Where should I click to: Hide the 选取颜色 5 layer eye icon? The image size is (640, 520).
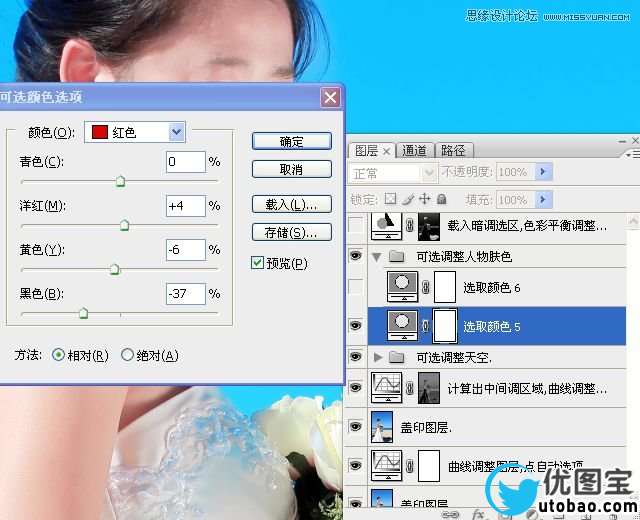pyautogui.click(x=356, y=325)
